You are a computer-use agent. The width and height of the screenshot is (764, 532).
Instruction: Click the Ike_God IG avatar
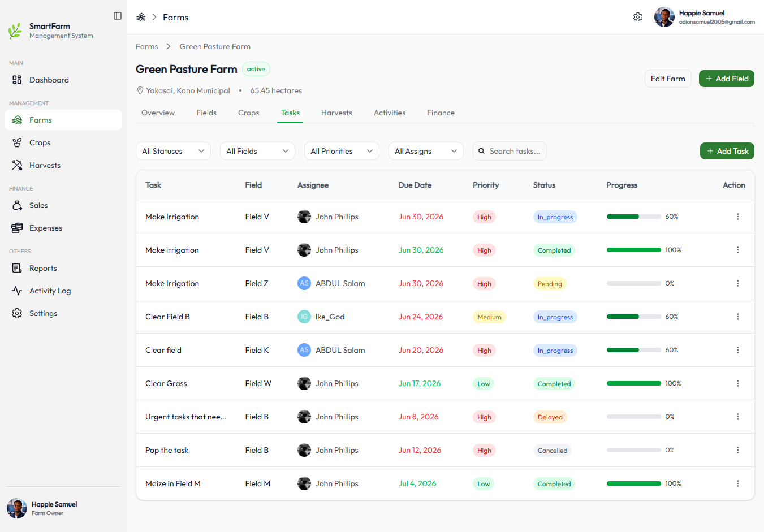[304, 317]
